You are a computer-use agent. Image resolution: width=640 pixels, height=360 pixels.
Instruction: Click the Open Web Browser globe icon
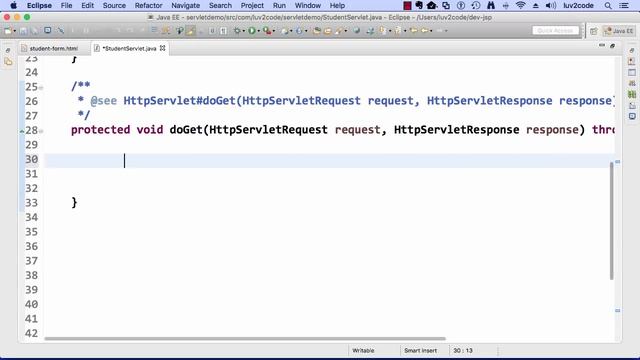coord(356,31)
